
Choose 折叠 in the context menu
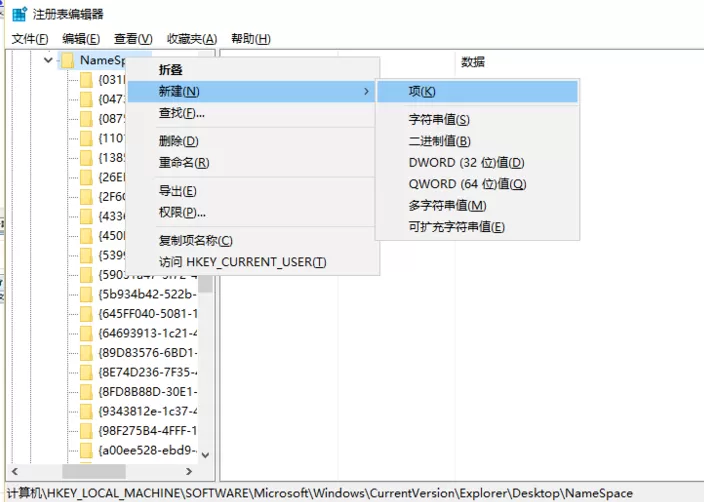pyautogui.click(x=254, y=70)
